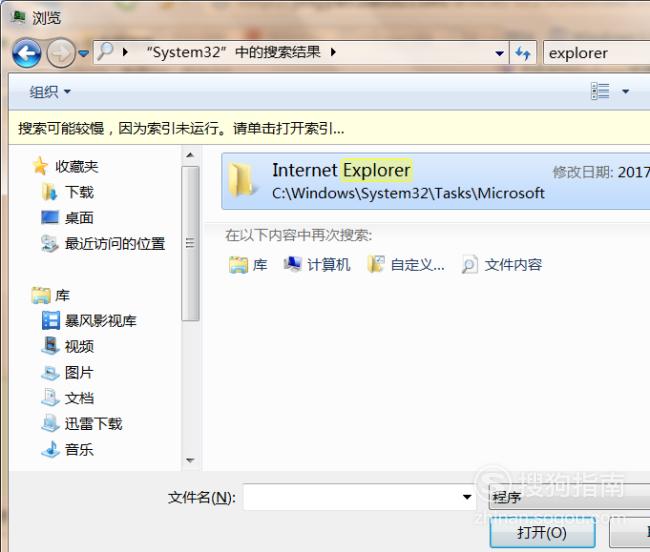Click the refresh arrows icon beside address bar
The image size is (650, 552).
pos(523,53)
